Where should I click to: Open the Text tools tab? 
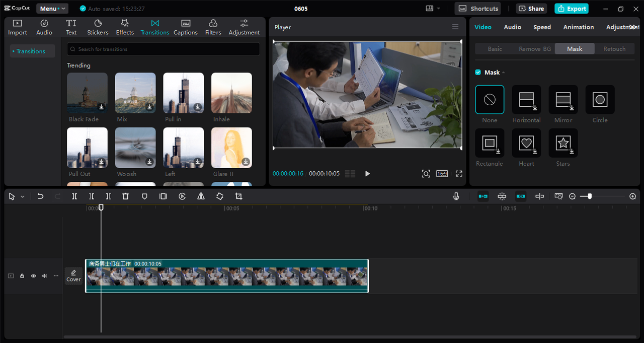tap(71, 27)
